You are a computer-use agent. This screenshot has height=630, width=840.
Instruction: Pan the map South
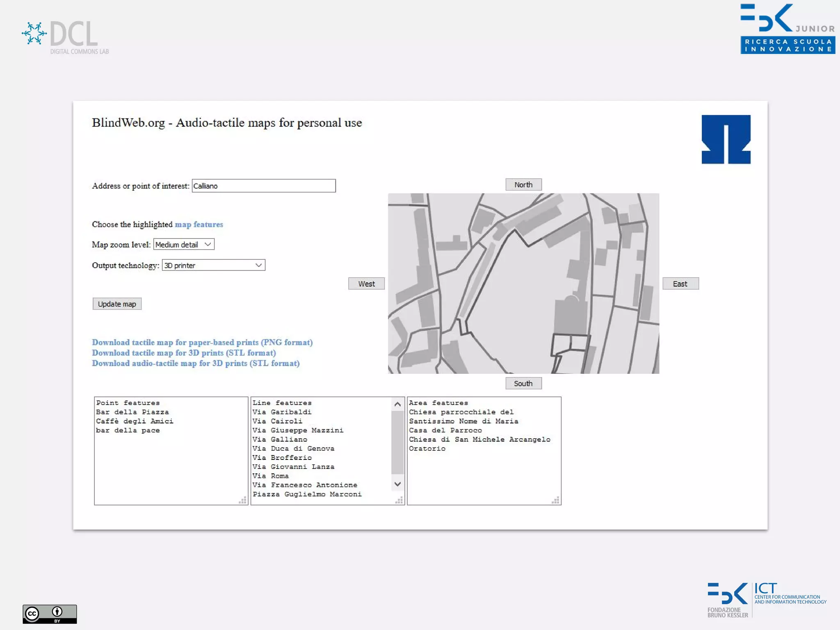pyautogui.click(x=523, y=384)
